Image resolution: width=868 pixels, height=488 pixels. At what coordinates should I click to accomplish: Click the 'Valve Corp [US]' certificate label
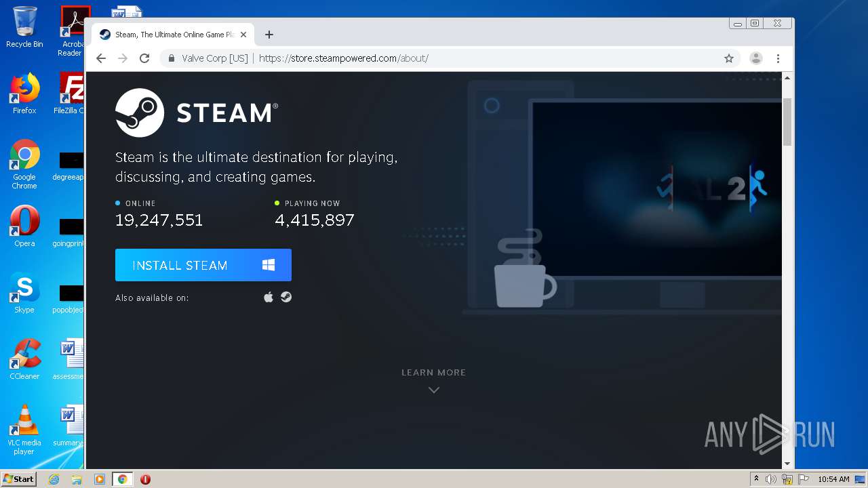[215, 58]
